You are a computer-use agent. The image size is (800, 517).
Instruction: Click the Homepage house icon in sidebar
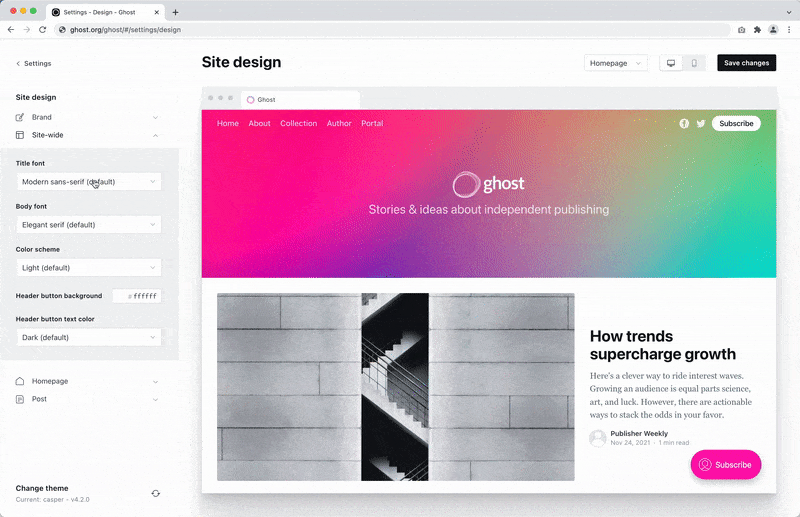(20, 381)
